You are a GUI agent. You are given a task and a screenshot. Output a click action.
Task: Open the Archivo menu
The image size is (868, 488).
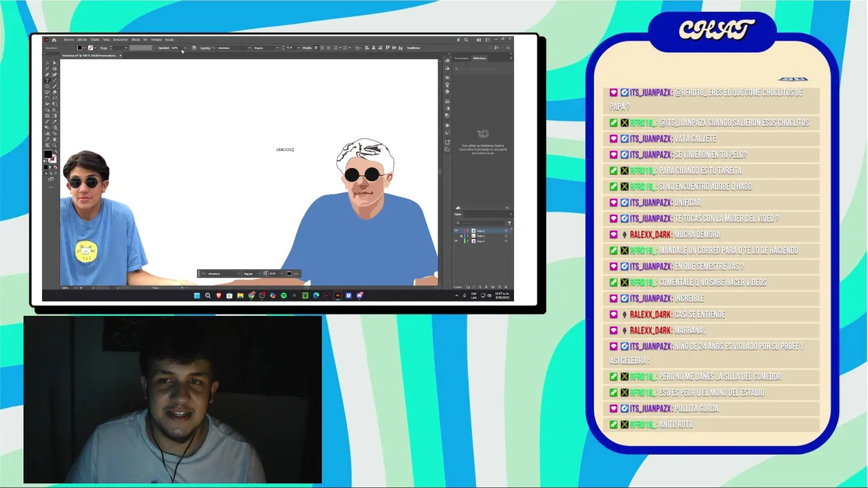(x=69, y=39)
